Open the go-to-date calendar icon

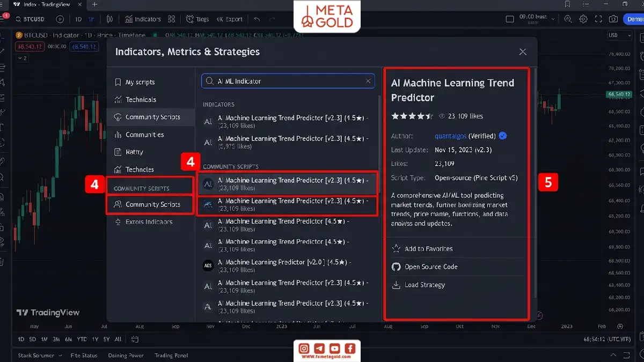click(x=135, y=339)
